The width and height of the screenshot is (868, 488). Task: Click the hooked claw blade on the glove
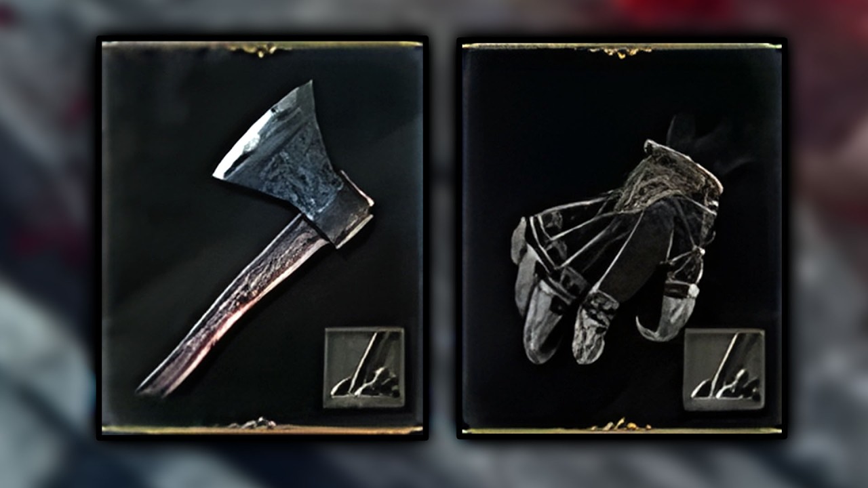click(668, 313)
